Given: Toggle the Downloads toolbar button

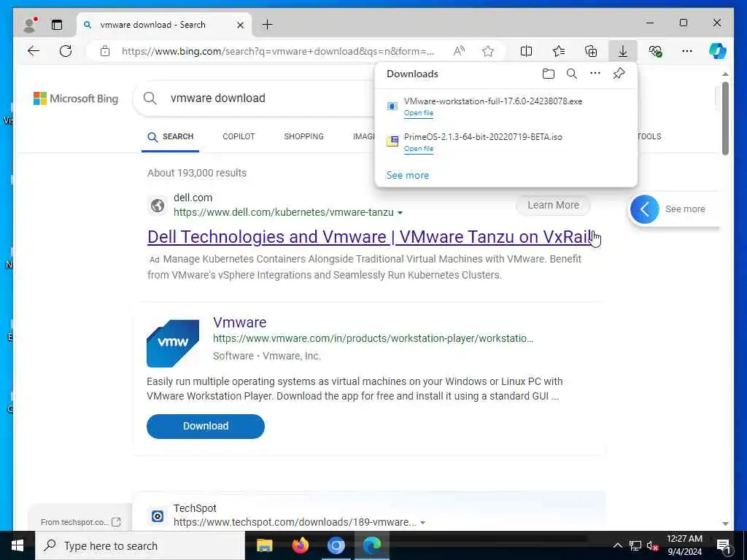Looking at the screenshot, I should [623, 51].
